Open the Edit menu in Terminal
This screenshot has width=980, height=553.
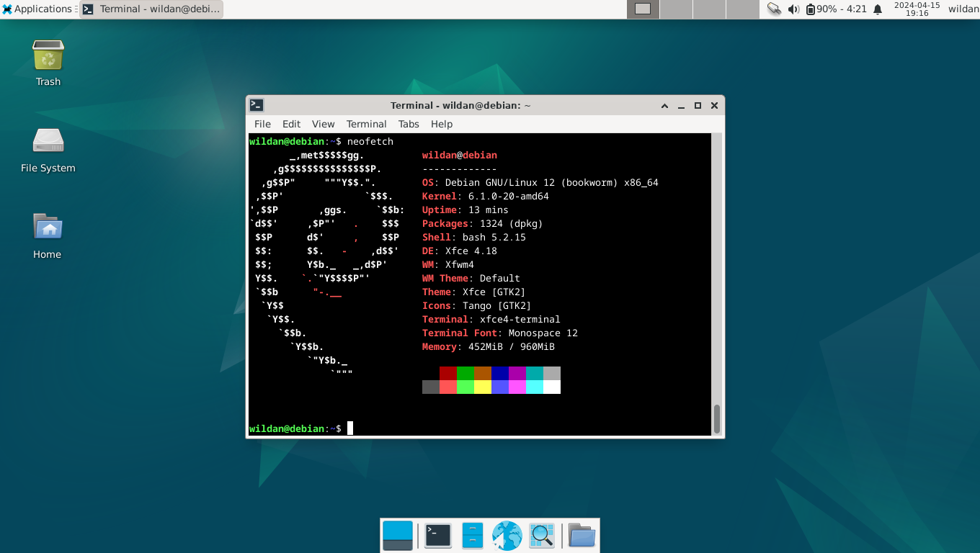(291, 124)
